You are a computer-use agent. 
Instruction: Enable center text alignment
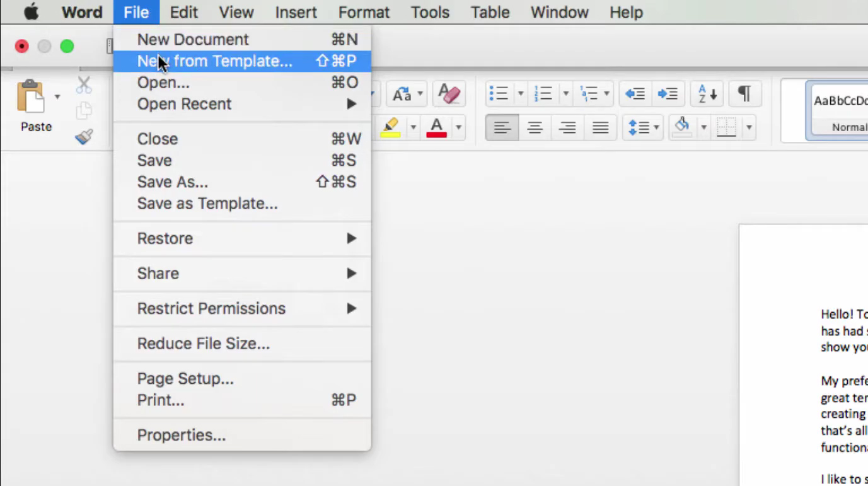[535, 127]
